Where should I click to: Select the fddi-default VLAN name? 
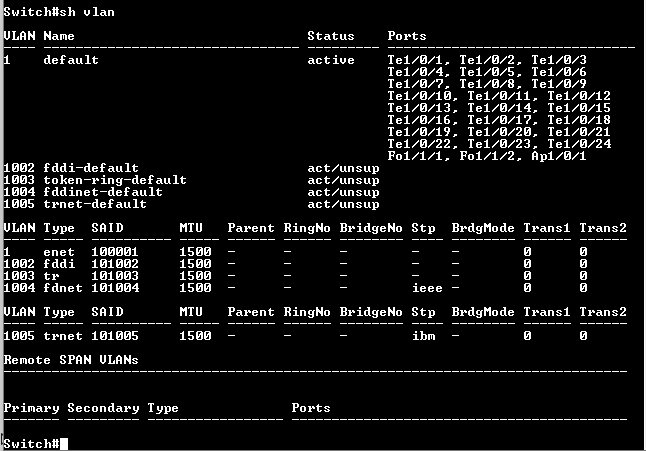click(x=91, y=168)
